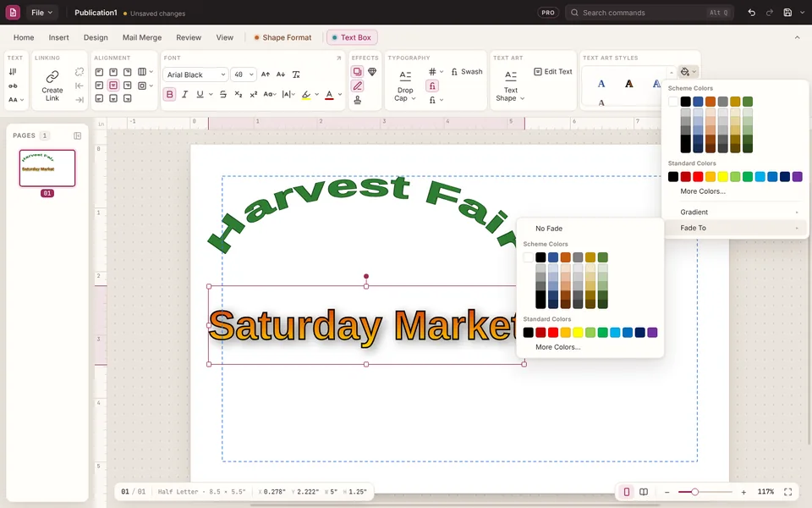Open the character spacing menu

[288, 94]
